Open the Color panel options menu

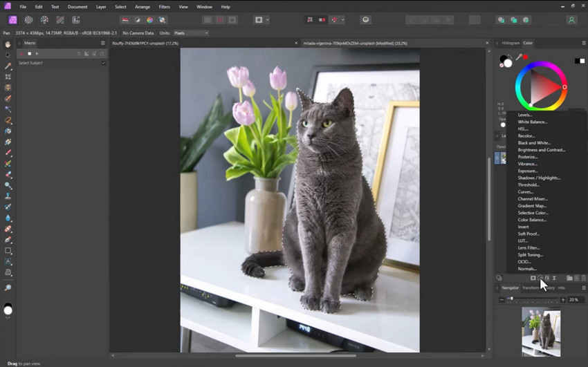583,43
